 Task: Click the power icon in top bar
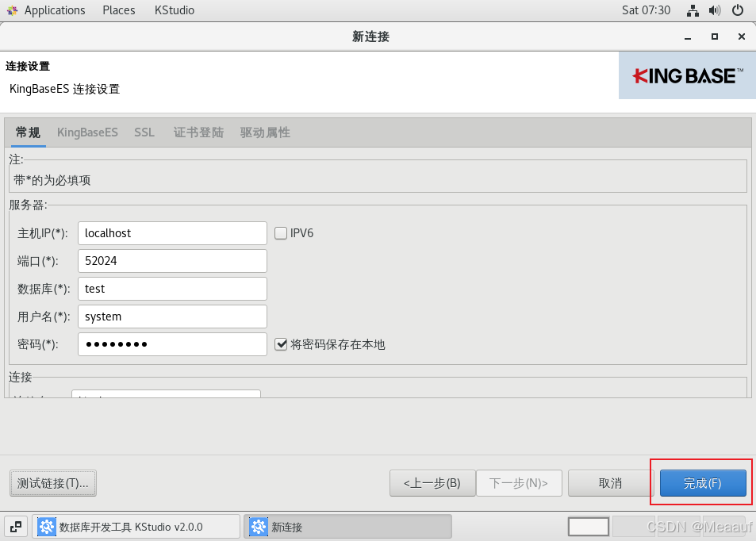pyautogui.click(x=738, y=10)
